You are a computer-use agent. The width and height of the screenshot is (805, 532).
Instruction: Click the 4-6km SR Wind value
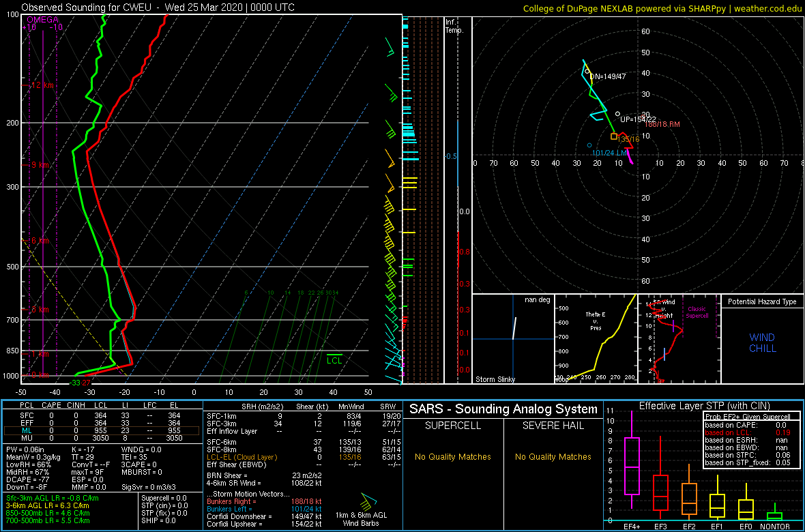tap(306, 483)
